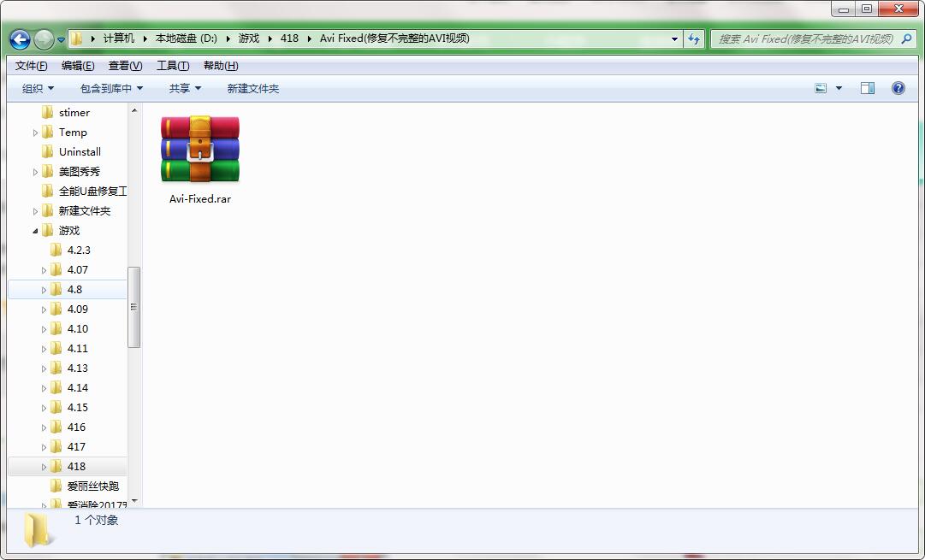Click the refresh icon beside the address bar
The width and height of the screenshot is (925, 560).
click(x=694, y=39)
